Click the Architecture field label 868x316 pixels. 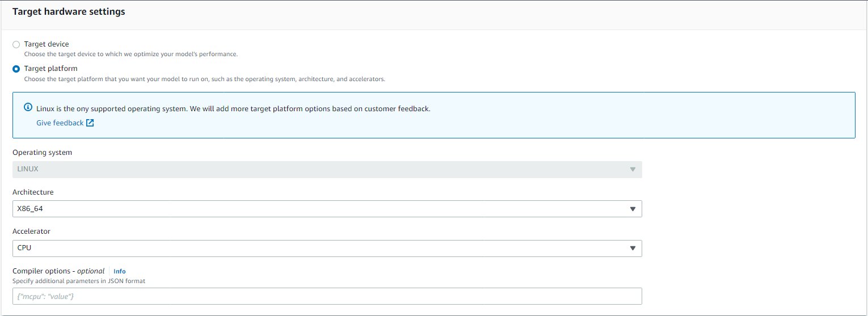(x=33, y=192)
